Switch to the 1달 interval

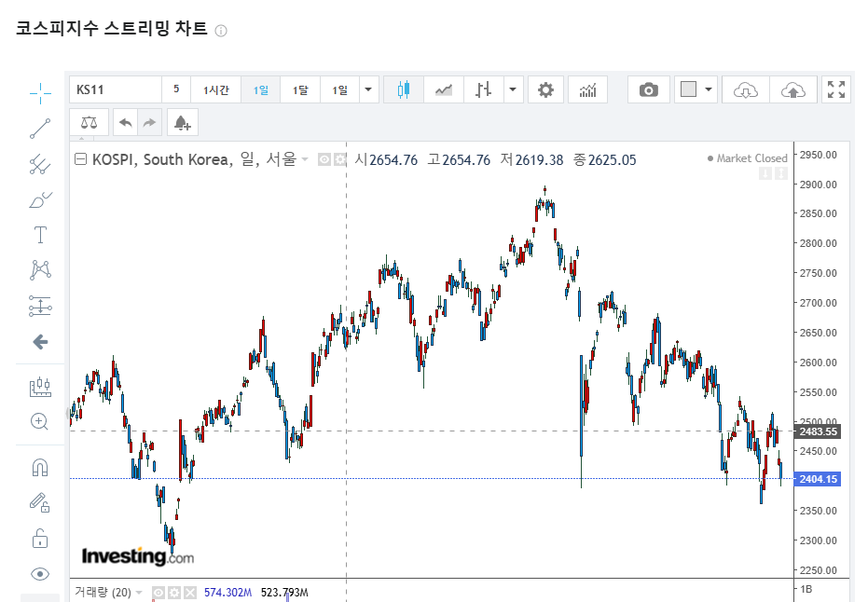tap(300, 89)
